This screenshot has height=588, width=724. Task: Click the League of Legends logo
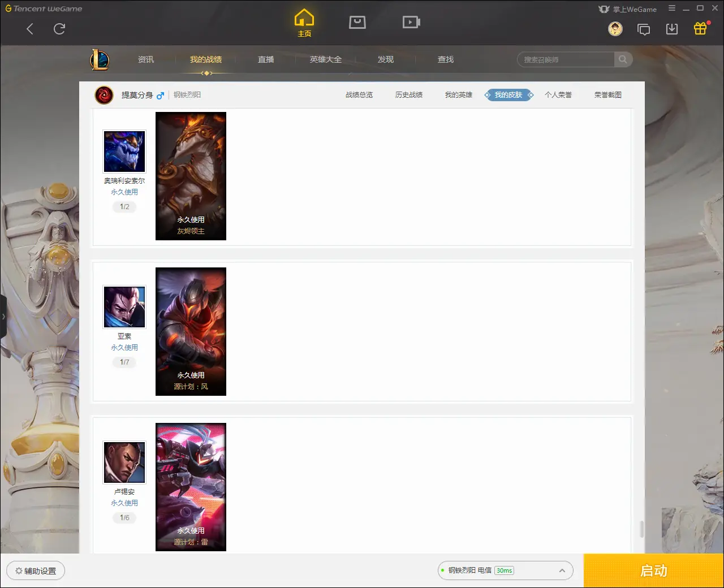[100, 59]
